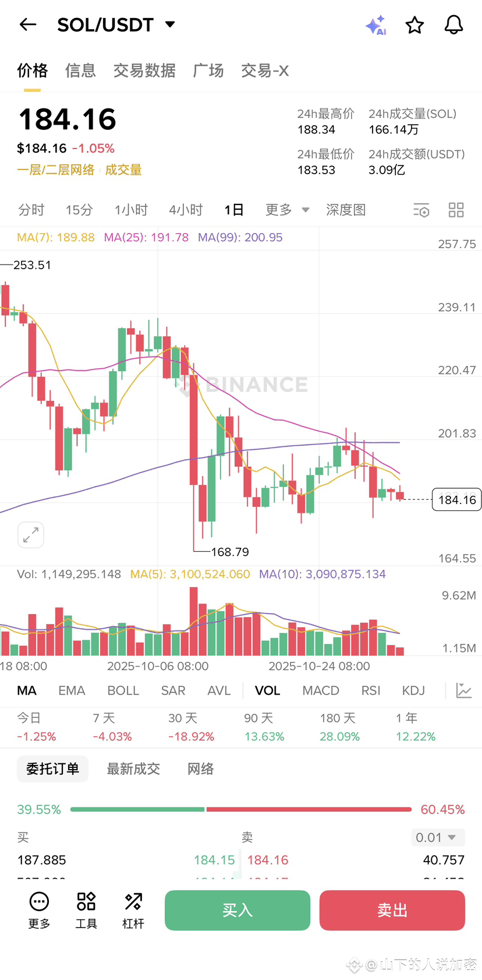The image size is (482, 980).
Task: Toggle the BOLL indicator
Action: pos(123,690)
